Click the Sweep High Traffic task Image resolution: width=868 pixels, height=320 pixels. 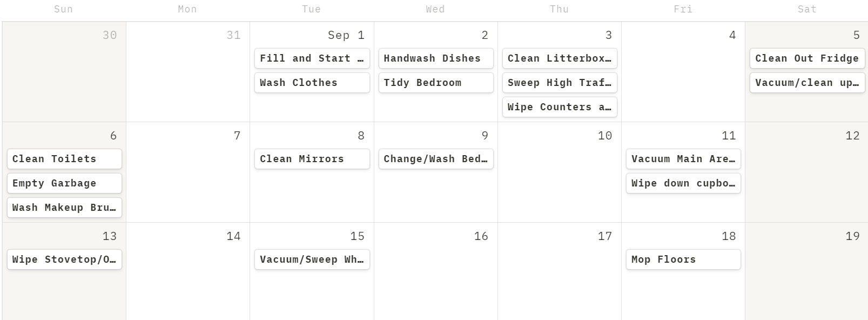[560, 83]
